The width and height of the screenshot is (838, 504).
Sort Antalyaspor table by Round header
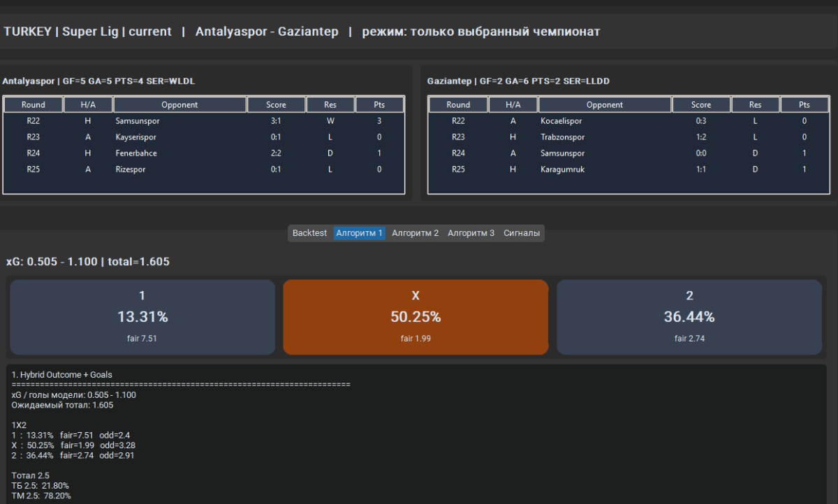pyautogui.click(x=33, y=105)
